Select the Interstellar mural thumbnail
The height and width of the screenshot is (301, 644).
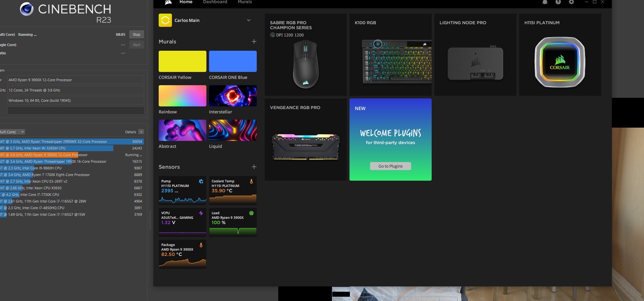click(233, 96)
